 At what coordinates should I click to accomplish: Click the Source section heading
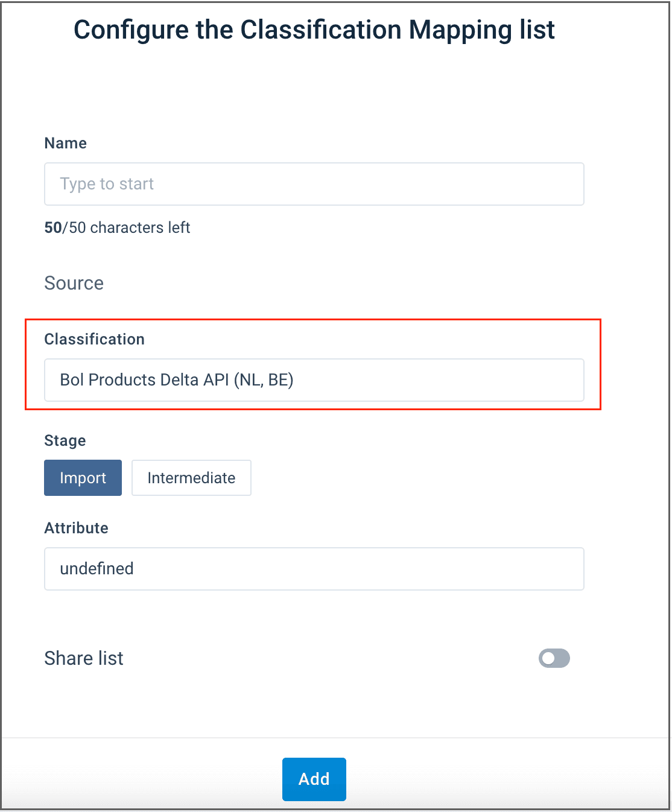tap(74, 283)
